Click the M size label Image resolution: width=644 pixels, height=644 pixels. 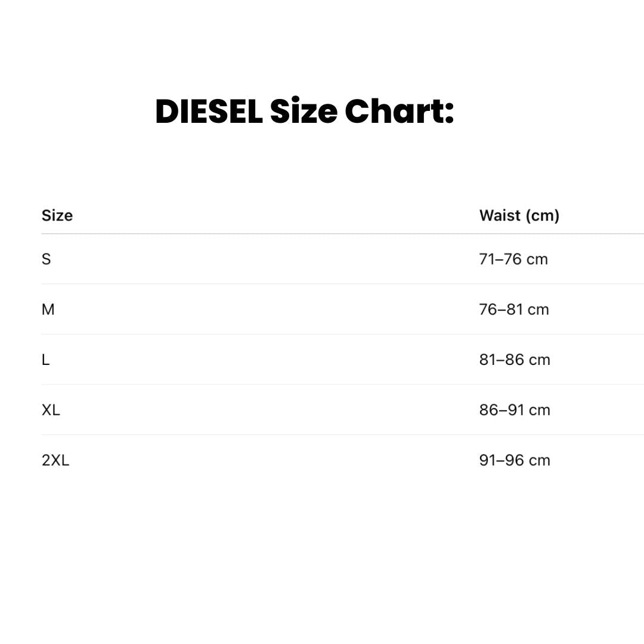[x=48, y=309]
